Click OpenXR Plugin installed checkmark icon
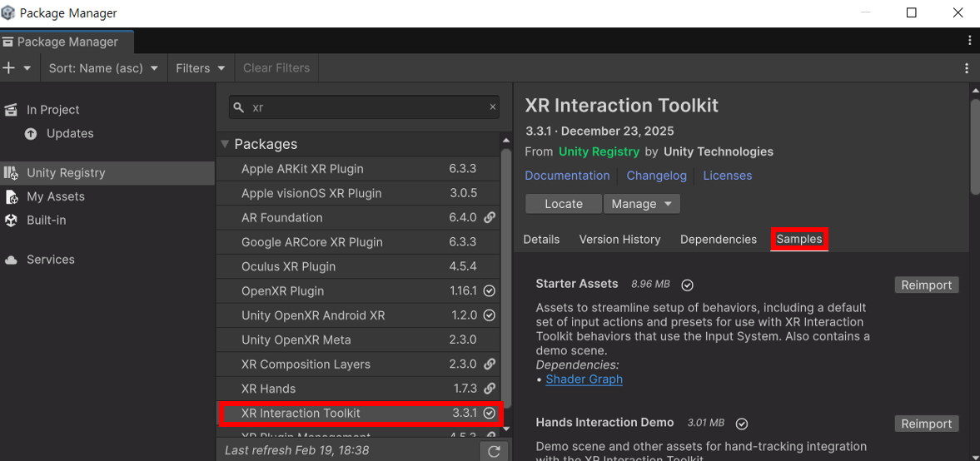This screenshot has height=461, width=980. (490, 291)
